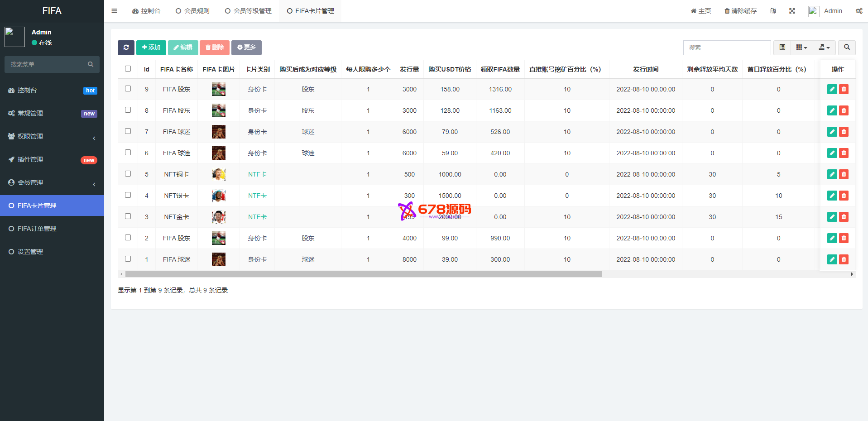The width and height of the screenshot is (868, 421).
Task: Click the scrollbar right arrow
Action: coord(852,274)
